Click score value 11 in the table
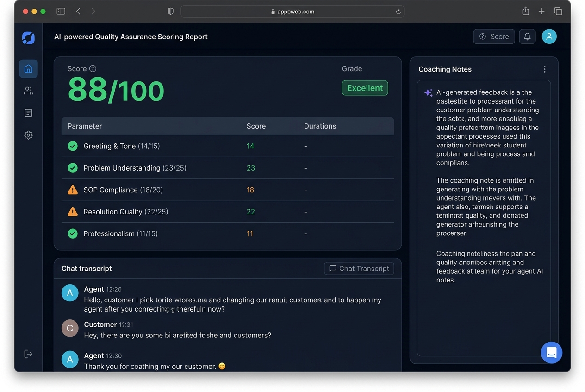 pos(250,234)
